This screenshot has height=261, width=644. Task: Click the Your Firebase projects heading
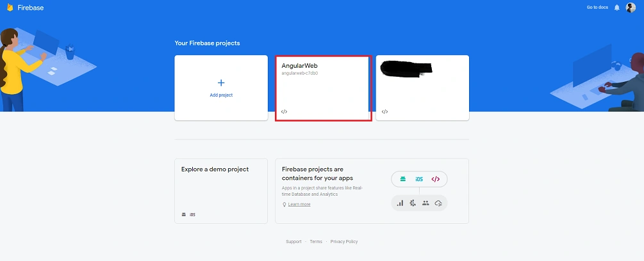pos(207,43)
